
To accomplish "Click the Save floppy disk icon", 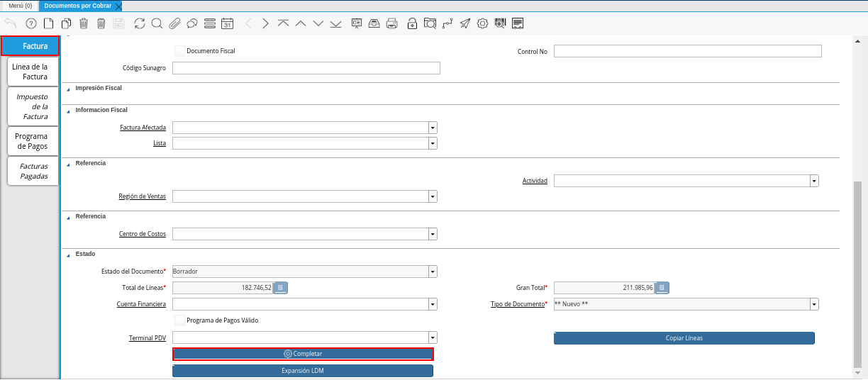I will click(x=119, y=23).
